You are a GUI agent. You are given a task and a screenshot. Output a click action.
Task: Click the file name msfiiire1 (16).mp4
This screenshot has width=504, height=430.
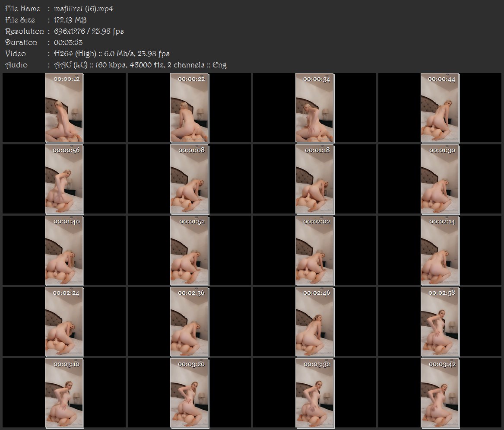click(84, 9)
